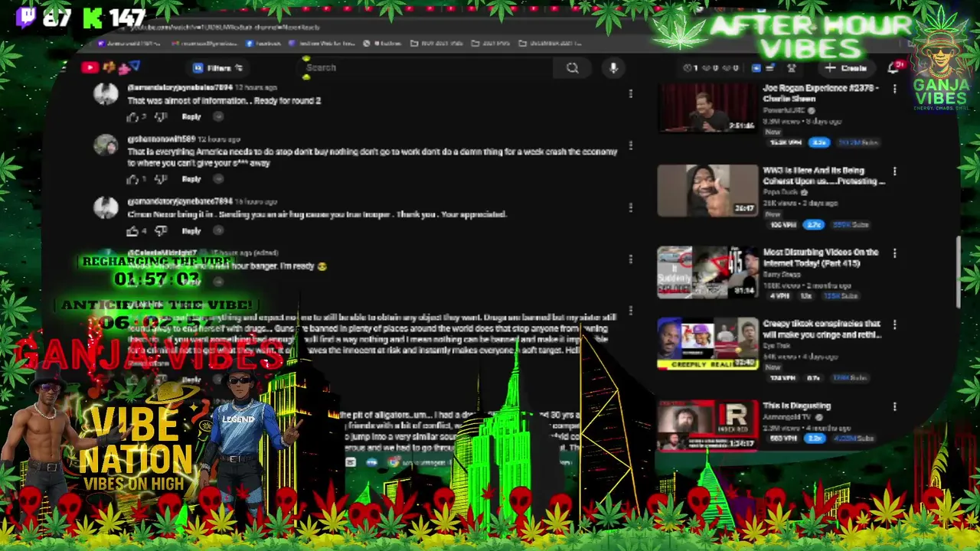This screenshot has width=980, height=551.
Task: Open avatar of 'air hug' commenter
Action: pyautogui.click(x=106, y=208)
